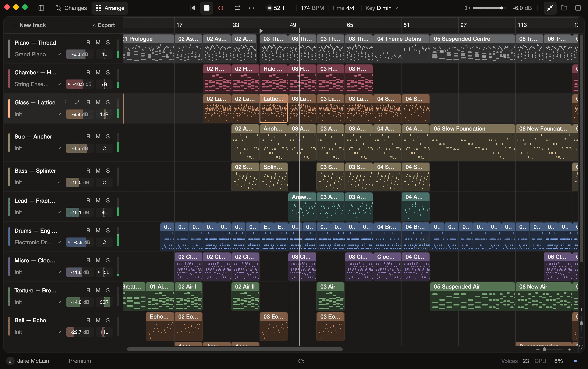Image resolution: width=588 pixels, height=369 pixels.
Task: Click the horizontal fit-width arrows icon
Action: pos(251,8)
